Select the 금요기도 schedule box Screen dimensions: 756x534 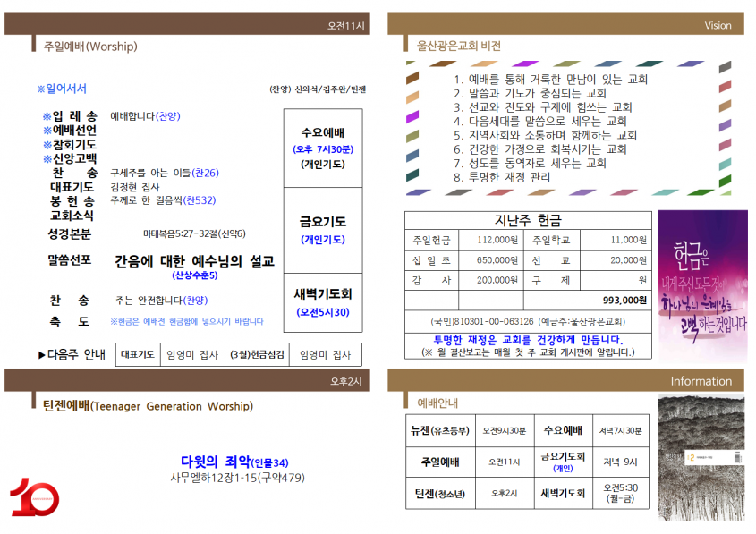pyautogui.click(x=323, y=231)
